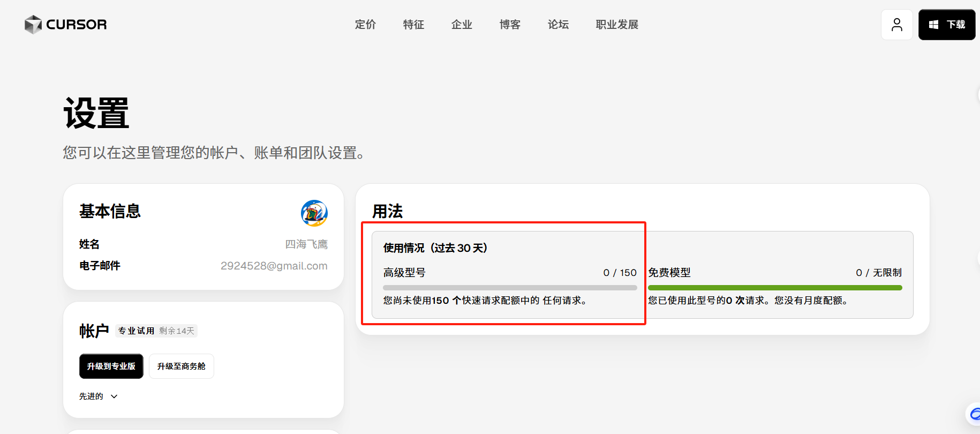Click the 专业试用 trial badge
Viewport: 980px width, 434px height.
(x=136, y=331)
